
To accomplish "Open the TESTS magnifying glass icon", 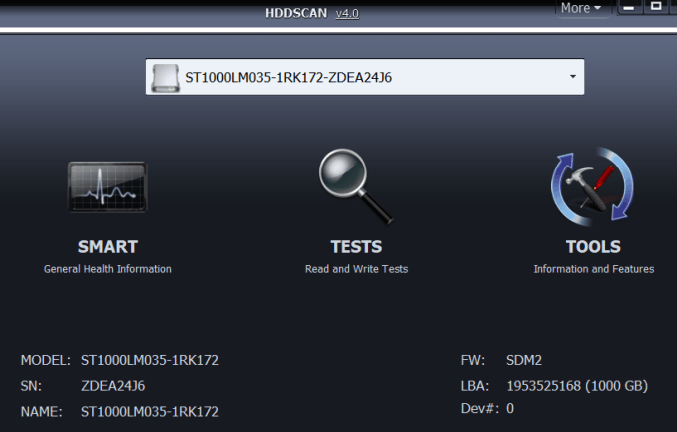I will 356,186.
